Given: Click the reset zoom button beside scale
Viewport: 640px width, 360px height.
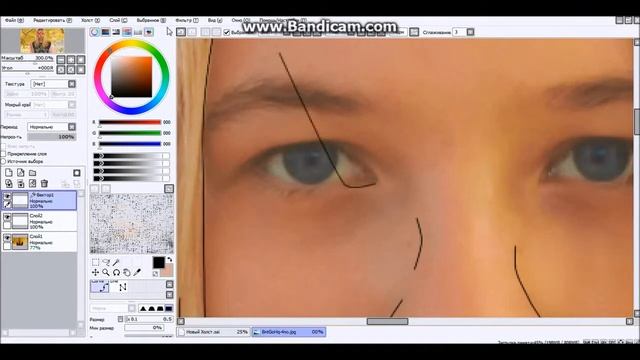Looking at the screenshot, I should pyautogui.click(x=81, y=60).
